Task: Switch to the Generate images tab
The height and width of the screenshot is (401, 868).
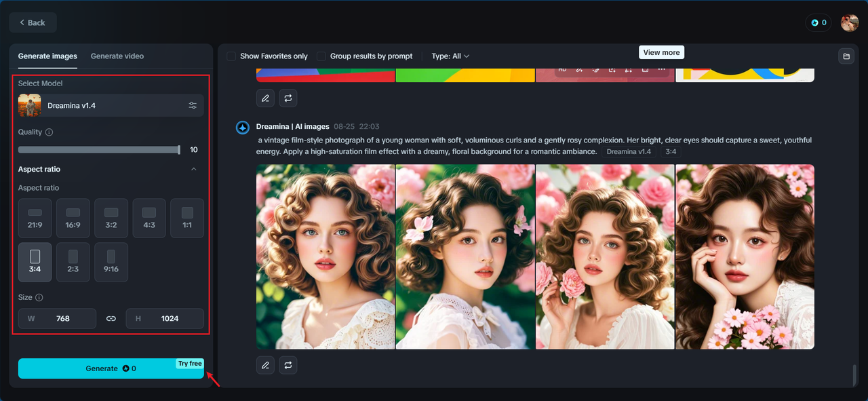Action: tap(47, 56)
